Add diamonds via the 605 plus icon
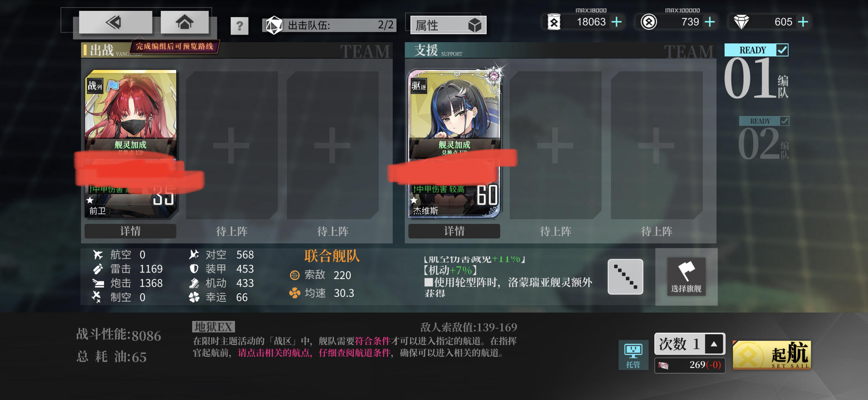Viewport: 868px width, 400px height. point(803,22)
